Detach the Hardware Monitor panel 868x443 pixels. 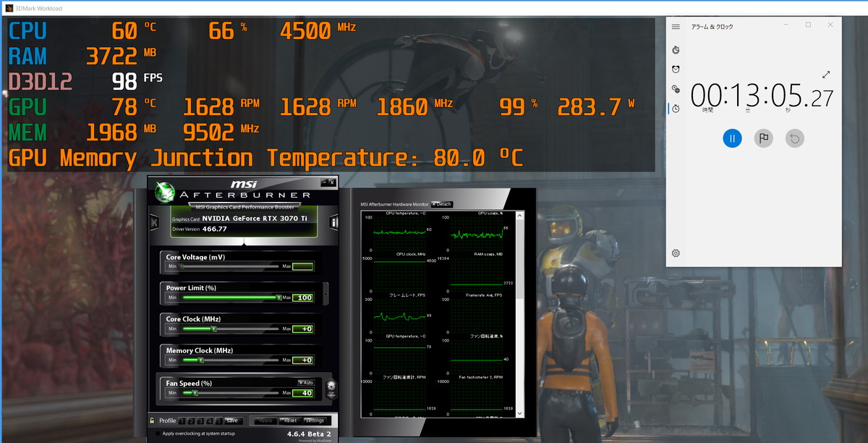(441, 204)
